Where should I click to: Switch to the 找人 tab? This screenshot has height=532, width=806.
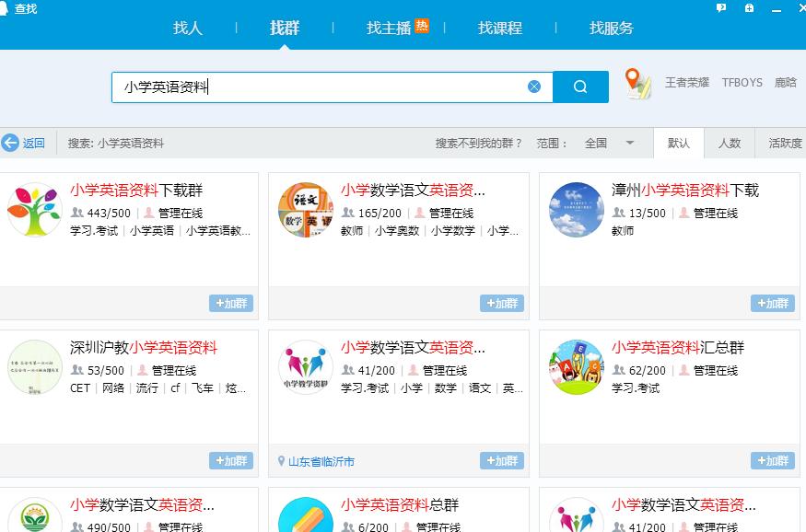(x=187, y=28)
